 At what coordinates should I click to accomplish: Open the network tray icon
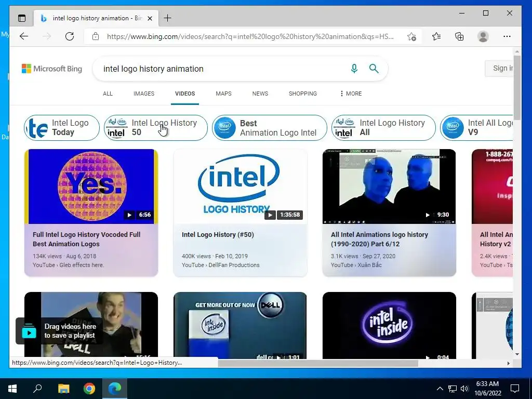pyautogui.click(x=453, y=389)
